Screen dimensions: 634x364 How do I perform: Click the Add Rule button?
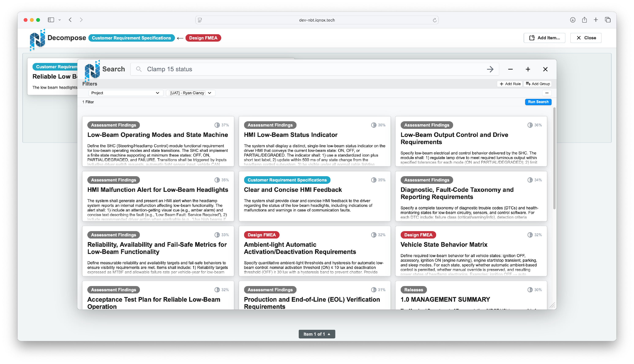click(x=510, y=84)
